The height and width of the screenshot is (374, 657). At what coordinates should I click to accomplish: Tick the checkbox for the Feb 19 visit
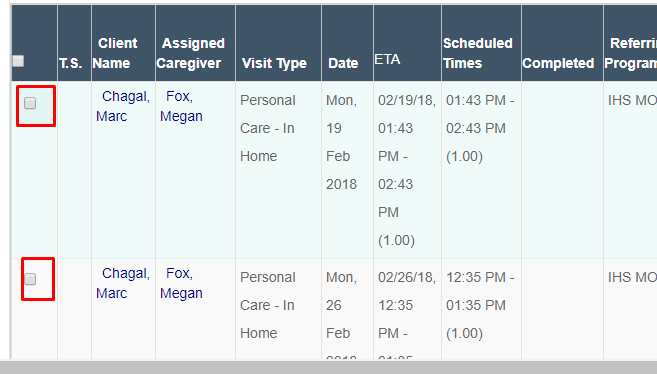coord(30,103)
